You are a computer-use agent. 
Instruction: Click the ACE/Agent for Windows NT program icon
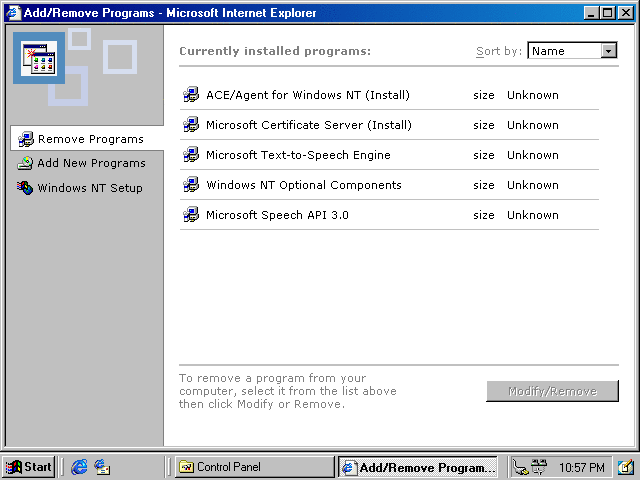coord(191,95)
